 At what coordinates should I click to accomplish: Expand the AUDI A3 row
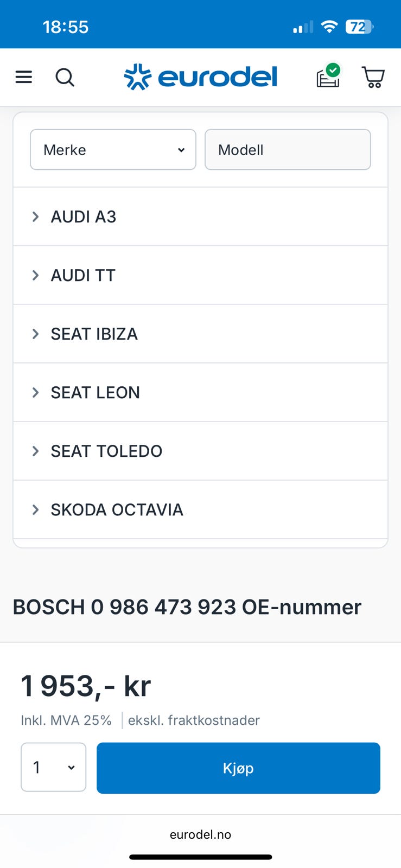200,216
